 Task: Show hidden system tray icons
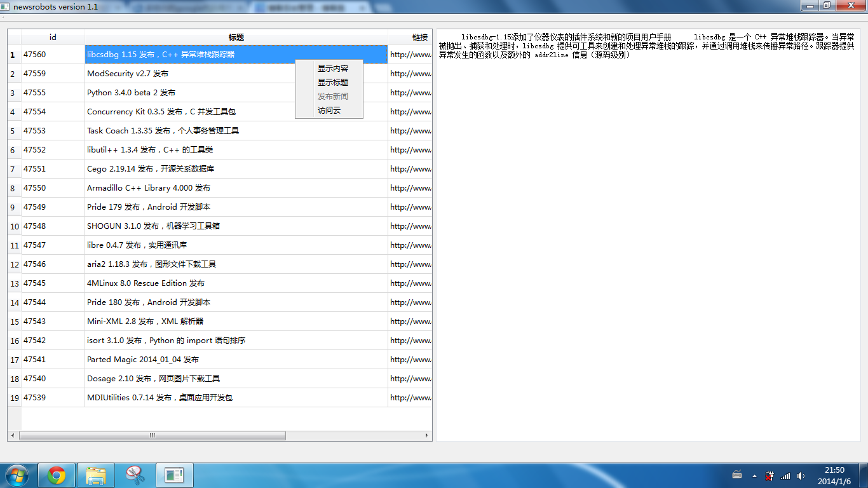point(754,475)
